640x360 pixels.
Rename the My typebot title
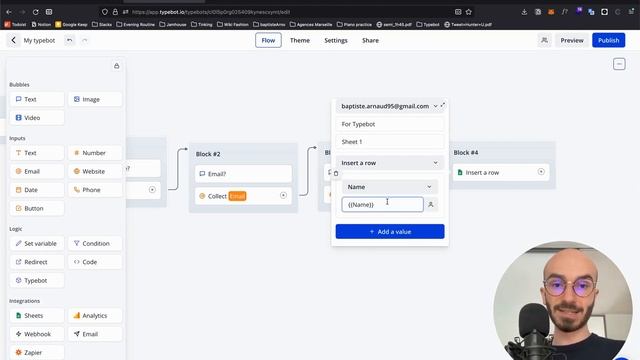(39, 40)
